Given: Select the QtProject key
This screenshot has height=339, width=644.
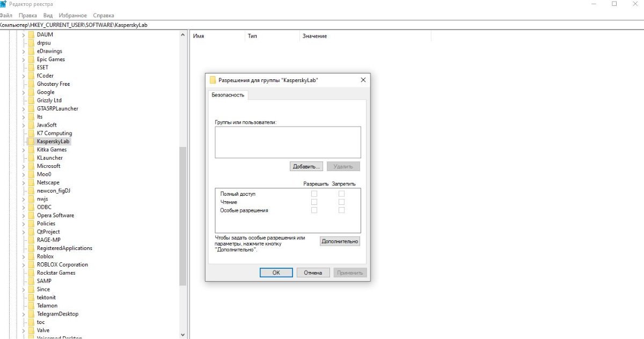Looking at the screenshot, I should (x=48, y=232).
